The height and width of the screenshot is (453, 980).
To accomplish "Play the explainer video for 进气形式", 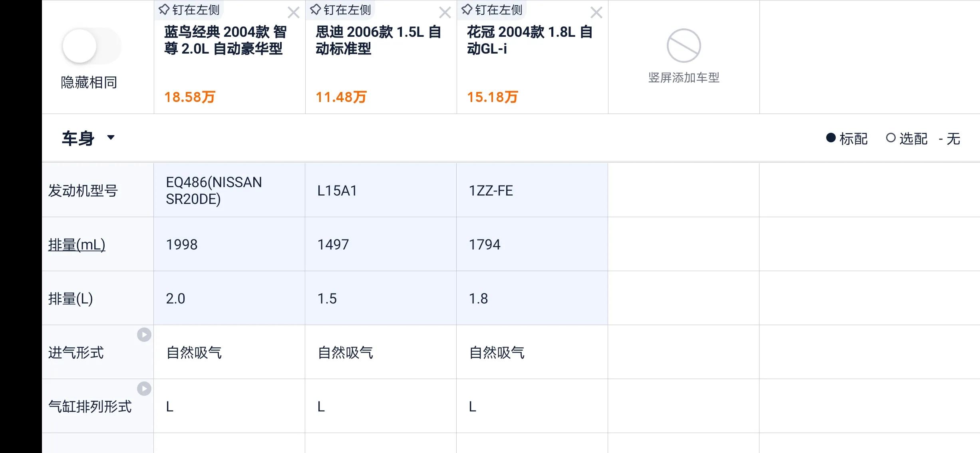I will (145, 335).
